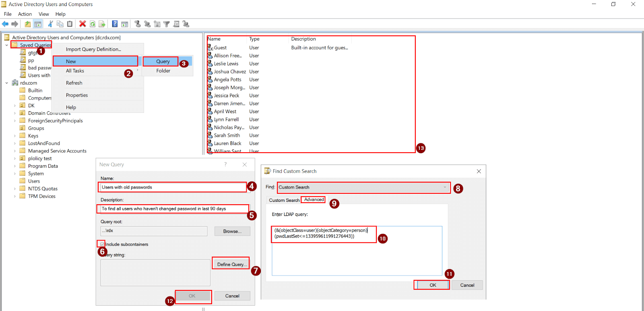The width and height of the screenshot is (644, 311).
Task: Expand the DK container
Action: click(x=15, y=106)
